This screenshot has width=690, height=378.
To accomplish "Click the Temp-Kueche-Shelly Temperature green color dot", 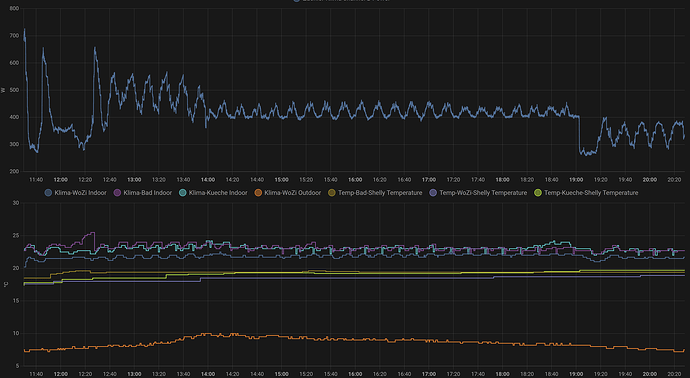I will (x=538, y=193).
